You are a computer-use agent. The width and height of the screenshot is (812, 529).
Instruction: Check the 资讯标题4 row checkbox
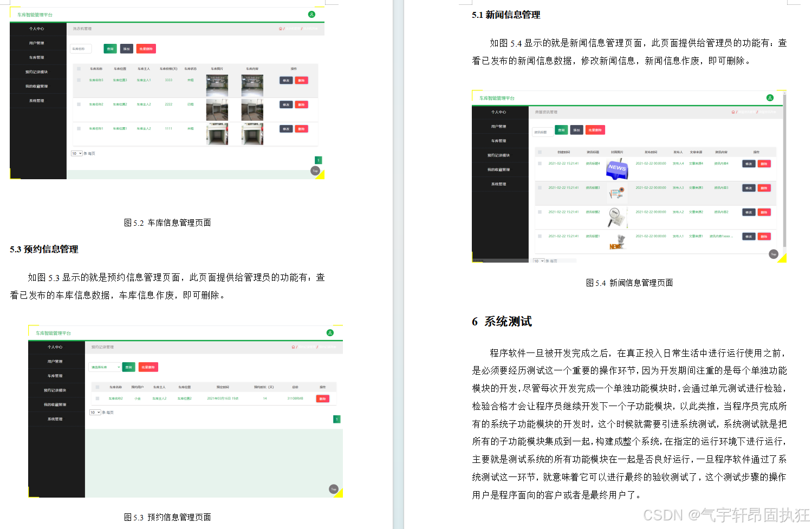point(540,164)
